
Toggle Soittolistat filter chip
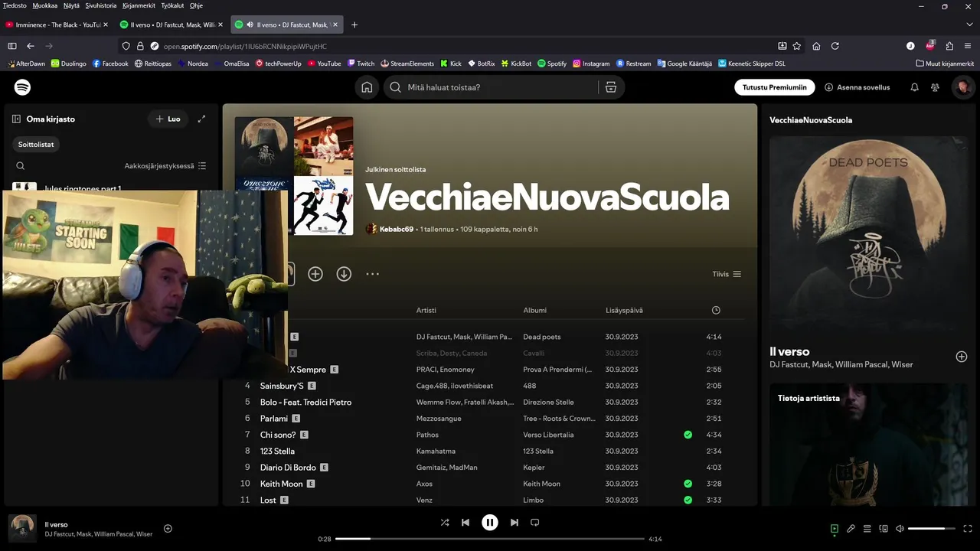[36, 144]
